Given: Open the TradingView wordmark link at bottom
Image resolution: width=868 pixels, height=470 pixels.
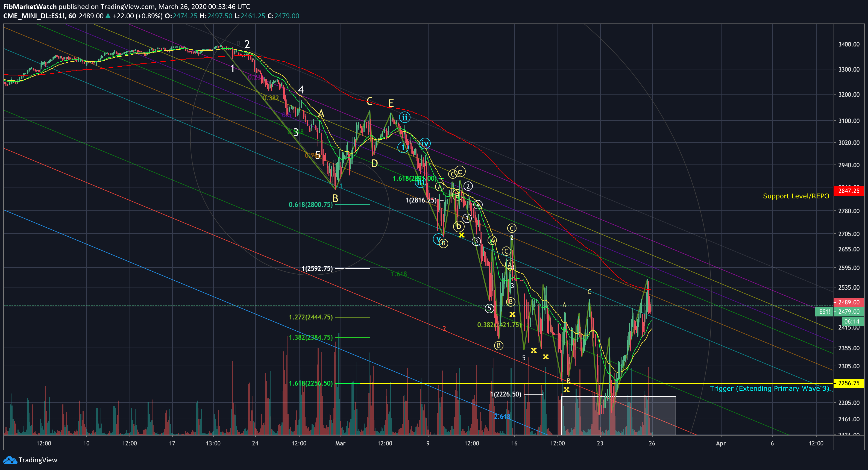Looking at the screenshot, I should tap(38, 460).
